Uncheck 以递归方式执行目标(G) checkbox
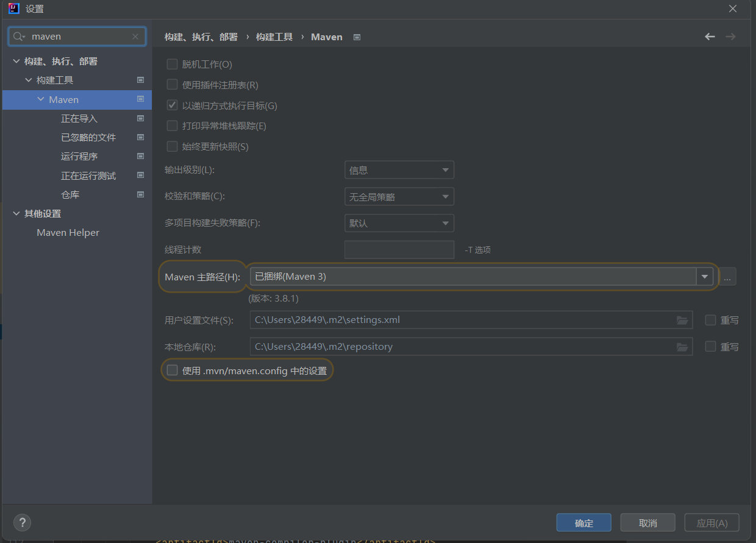Viewport: 756px width, 543px height. click(x=172, y=105)
